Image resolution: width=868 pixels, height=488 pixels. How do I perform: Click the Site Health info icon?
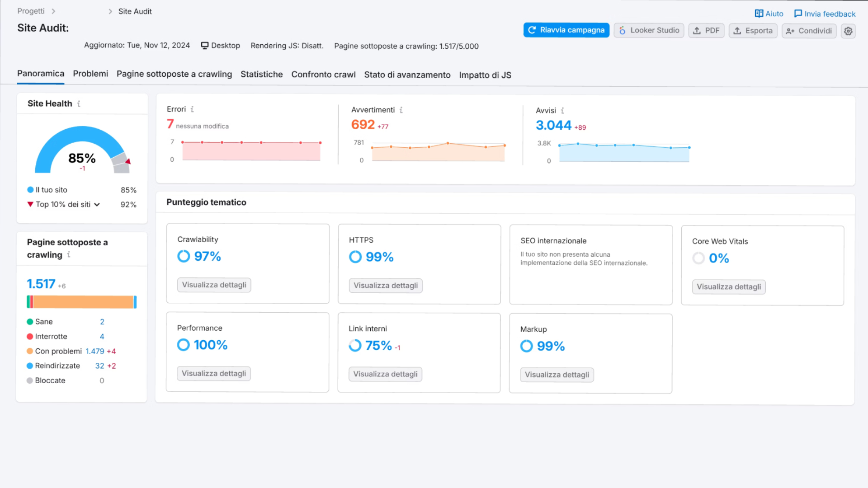click(79, 103)
